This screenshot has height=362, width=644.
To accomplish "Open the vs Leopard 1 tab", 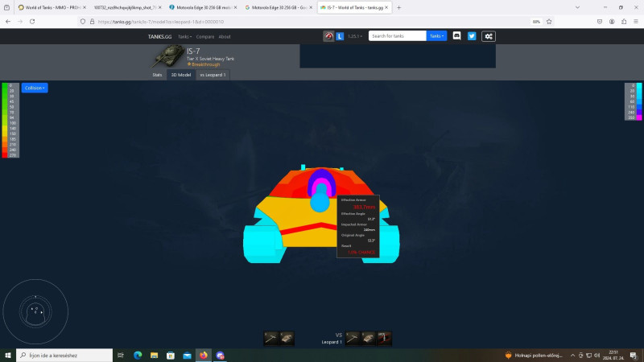I will 213,75.
